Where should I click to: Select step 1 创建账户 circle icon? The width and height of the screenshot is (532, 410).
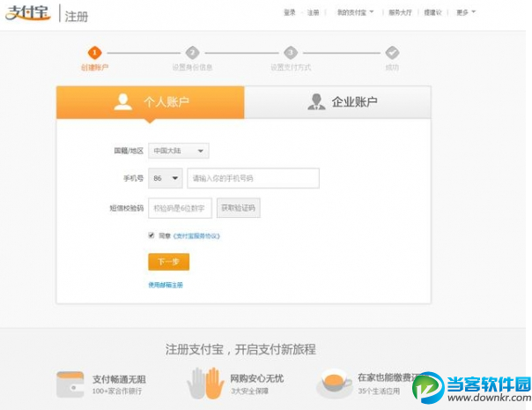click(94, 53)
